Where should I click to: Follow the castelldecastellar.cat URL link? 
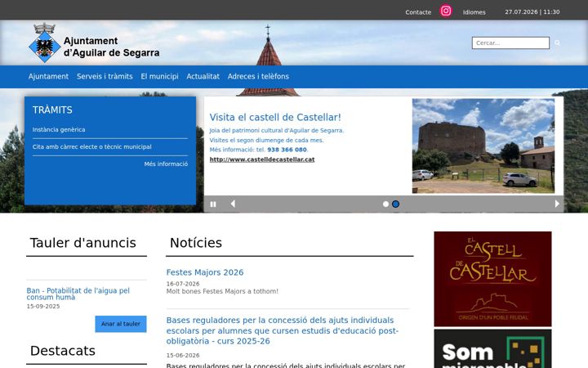click(262, 159)
